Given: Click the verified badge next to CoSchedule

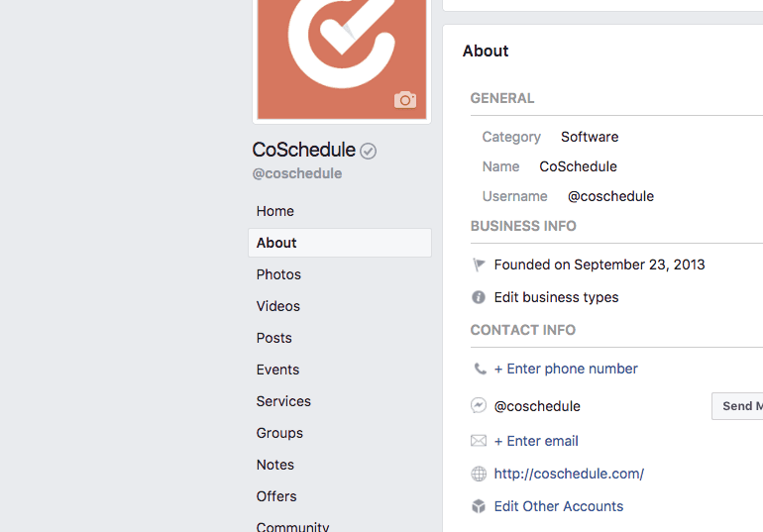Looking at the screenshot, I should point(369,151).
